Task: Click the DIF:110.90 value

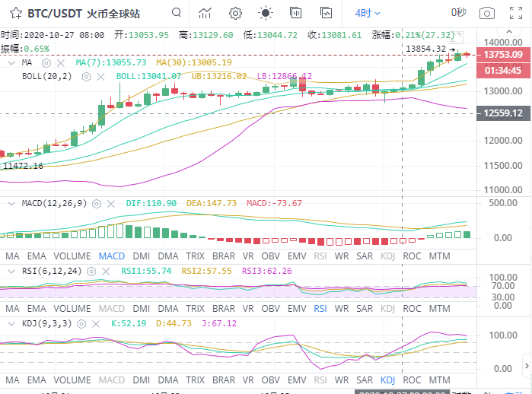Action: point(151,203)
